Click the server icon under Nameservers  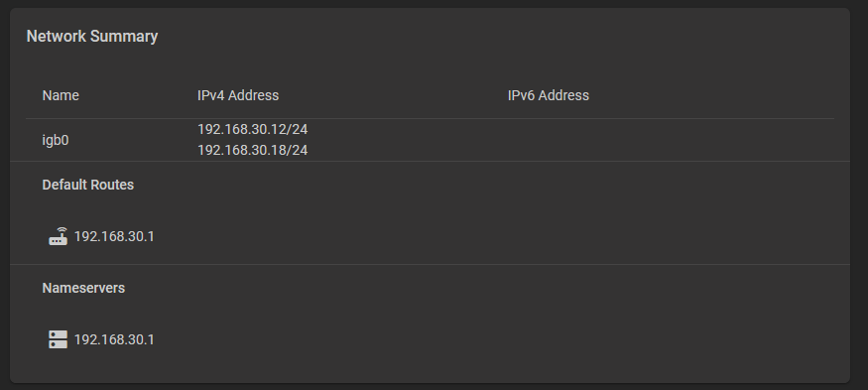tap(59, 339)
